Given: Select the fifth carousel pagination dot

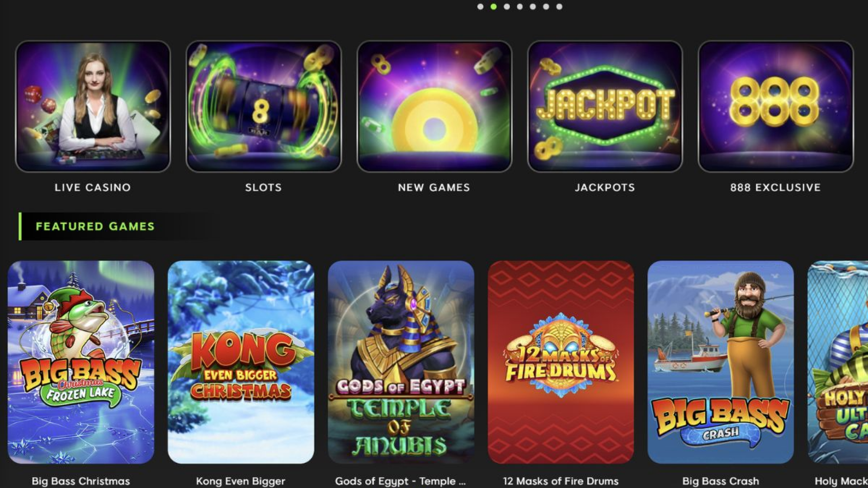Looking at the screenshot, I should 533,7.
